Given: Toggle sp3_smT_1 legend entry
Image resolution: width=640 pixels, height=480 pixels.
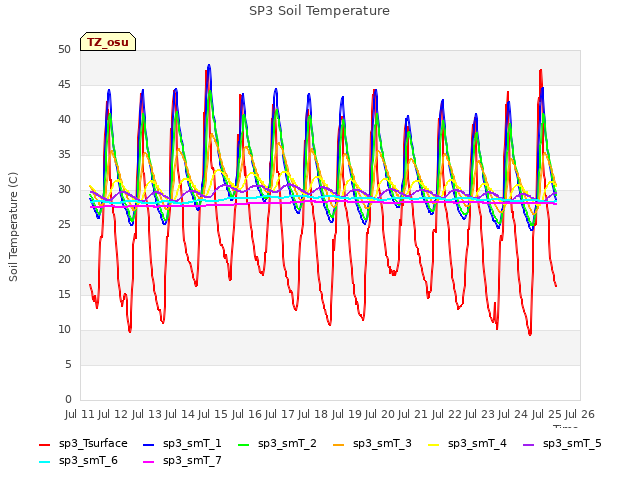Looking at the screenshot, I should coord(182,444).
